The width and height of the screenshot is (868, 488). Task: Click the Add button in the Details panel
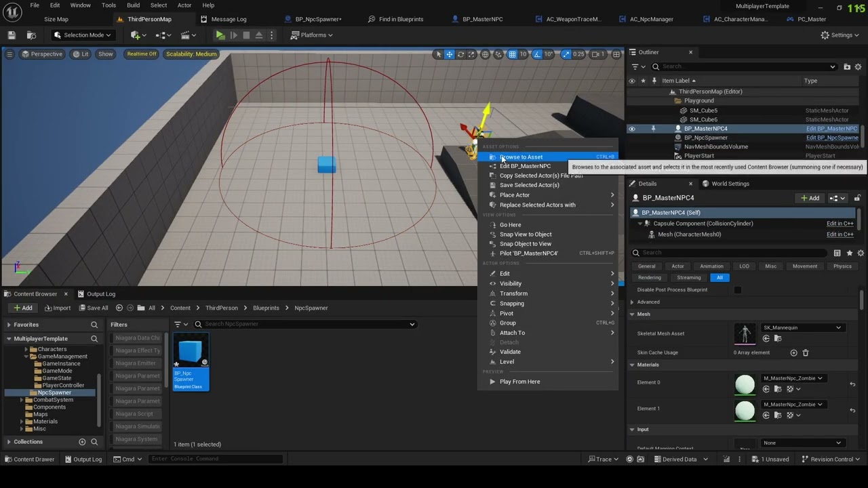[810, 198]
